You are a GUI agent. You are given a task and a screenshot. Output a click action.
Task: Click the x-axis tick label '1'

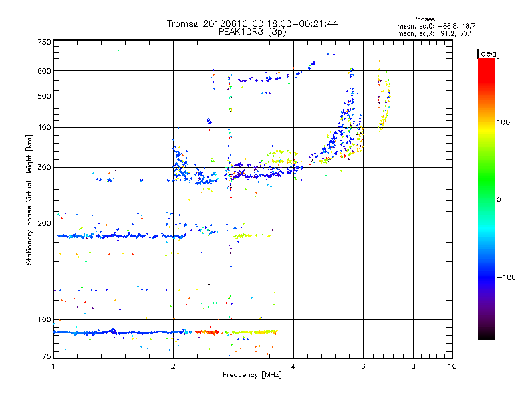tap(53, 366)
